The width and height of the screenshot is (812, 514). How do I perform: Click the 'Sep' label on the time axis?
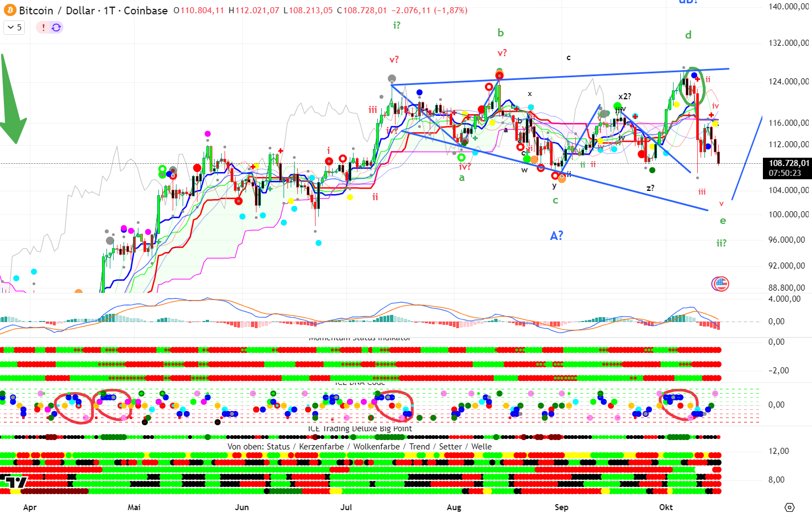coord(561,507)
